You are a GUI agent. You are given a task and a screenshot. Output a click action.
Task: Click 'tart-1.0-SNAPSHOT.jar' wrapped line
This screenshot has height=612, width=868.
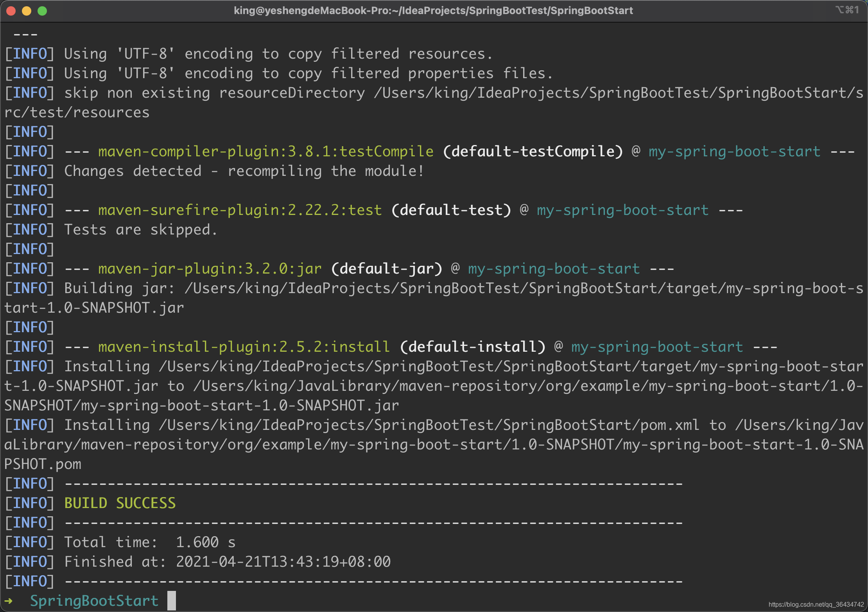[x=94, y=308]
